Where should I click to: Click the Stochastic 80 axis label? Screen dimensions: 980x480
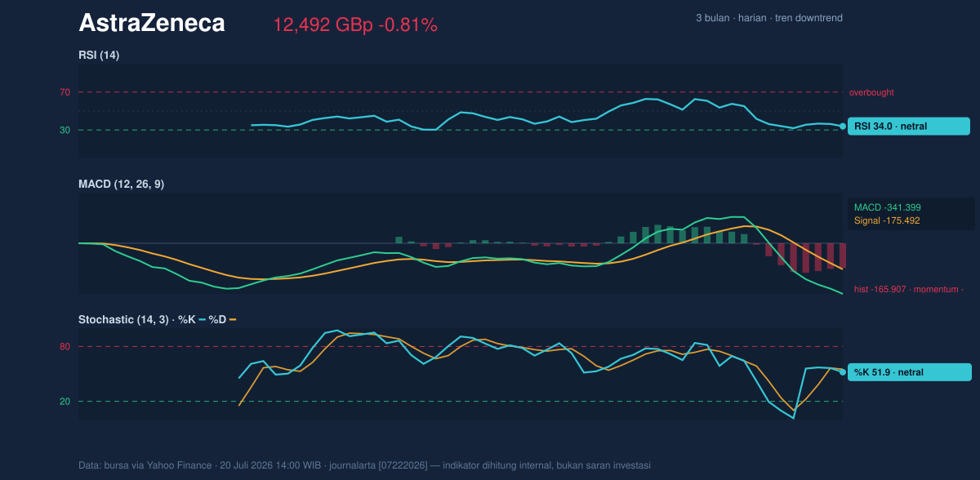pyautogui.click(x=65, y=347)
